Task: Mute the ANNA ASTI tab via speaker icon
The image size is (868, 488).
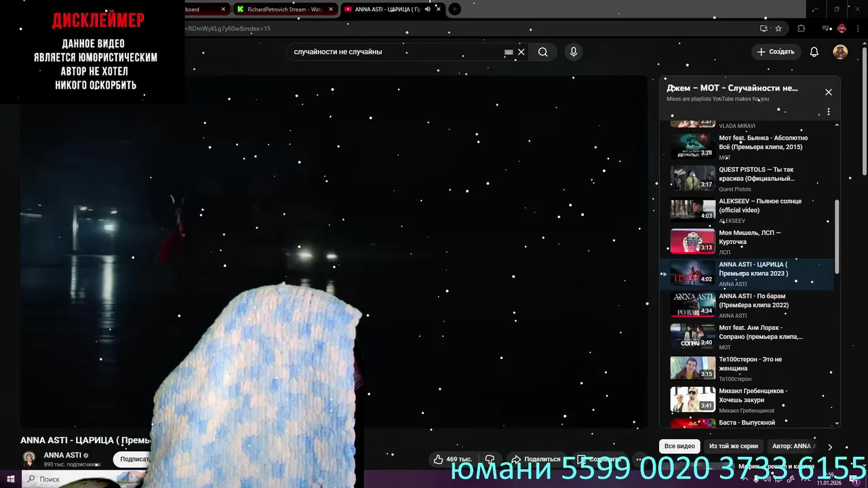Action: [x=428, y=9]
